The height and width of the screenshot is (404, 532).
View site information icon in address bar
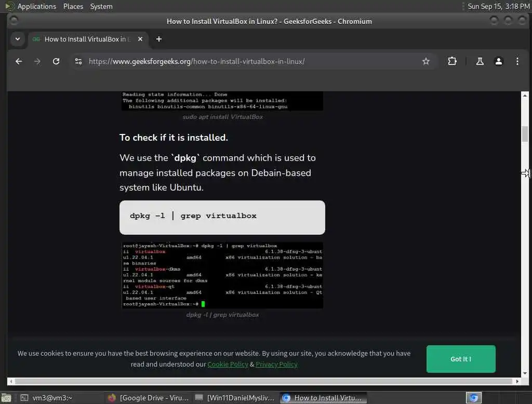[x=78, y=61]
